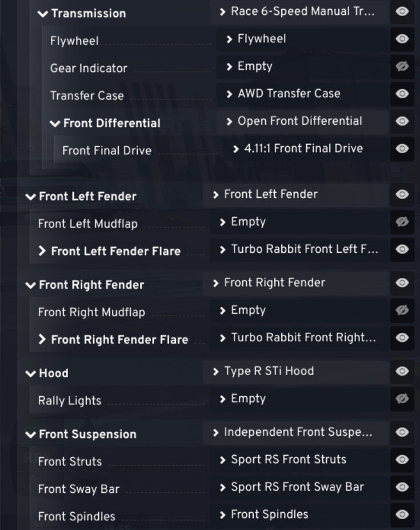Show the Gear Indicator via crossed-eye icon
The height and width of the screenshot is (530, 420).
[402, 67]
